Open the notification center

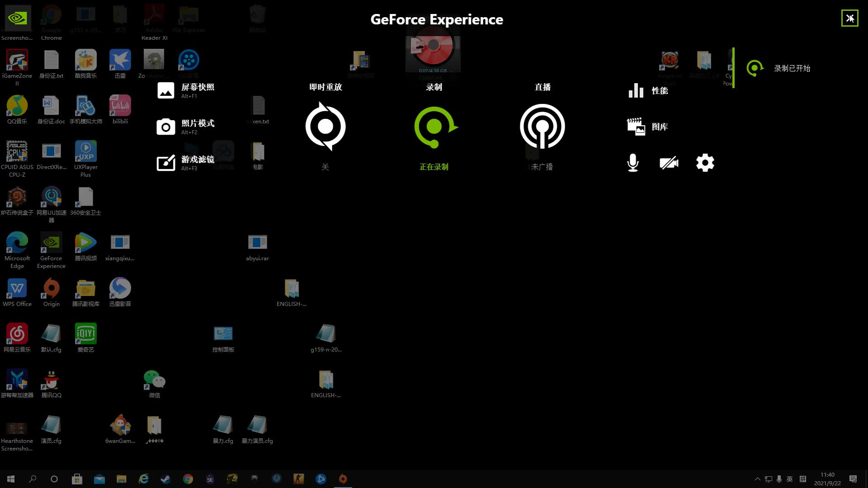pos(853,479)
